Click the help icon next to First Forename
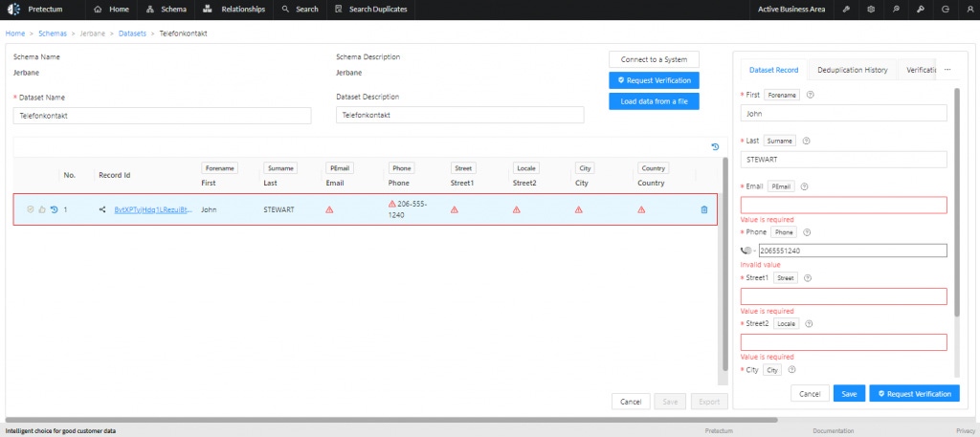The image size is (980, 437). [810, 95]
